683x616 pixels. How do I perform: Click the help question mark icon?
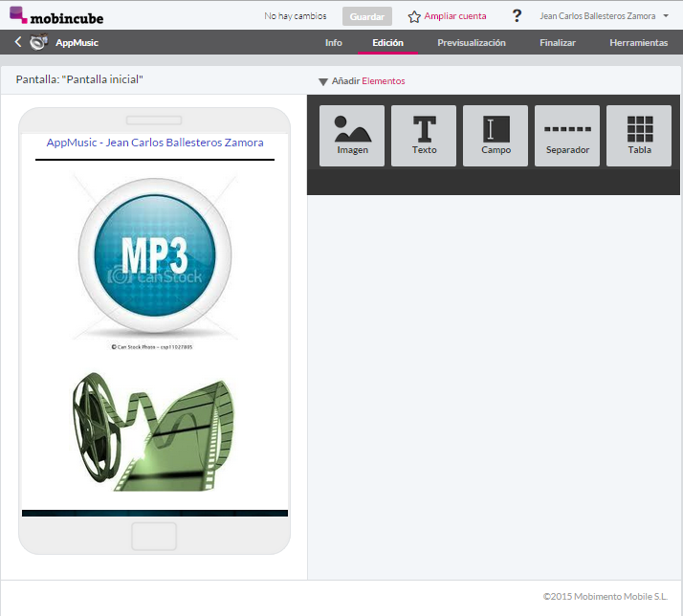click(x=518, y=15)
